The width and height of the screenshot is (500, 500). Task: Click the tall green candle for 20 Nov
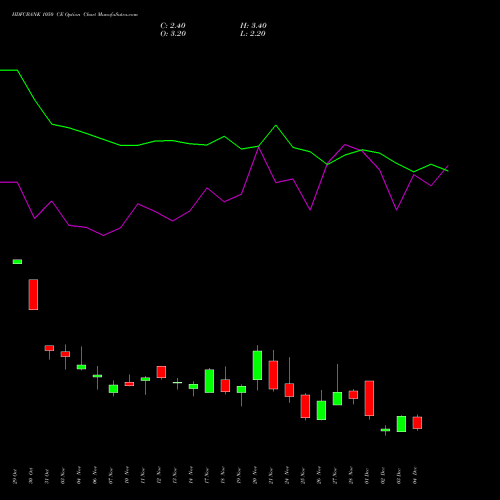point(257,365)
